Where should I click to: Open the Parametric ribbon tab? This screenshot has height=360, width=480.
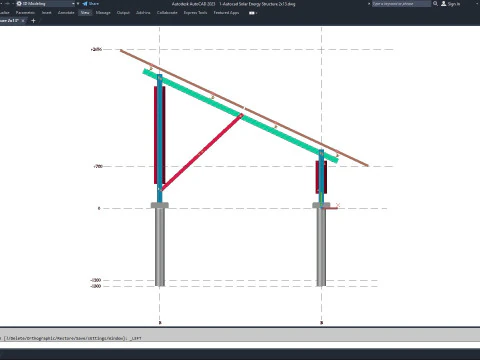pos(25,13)
